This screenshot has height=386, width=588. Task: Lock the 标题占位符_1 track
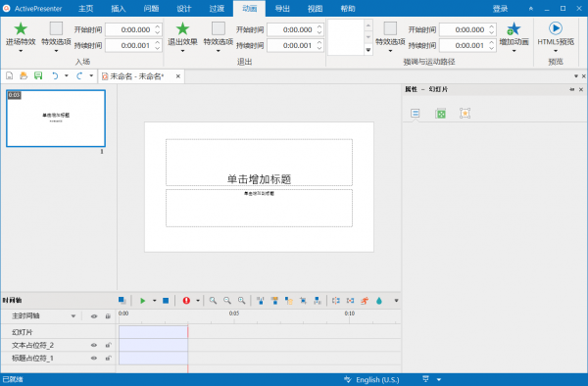pos(108,359)
